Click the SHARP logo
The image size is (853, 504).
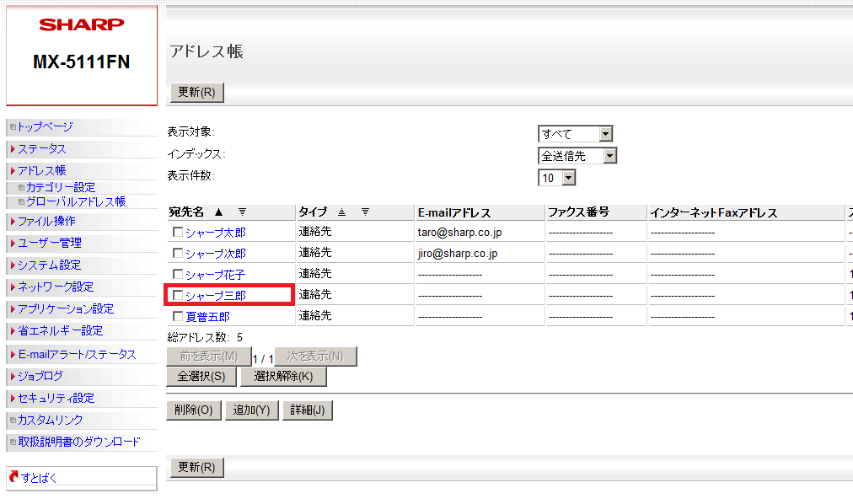tap(82, 24)
